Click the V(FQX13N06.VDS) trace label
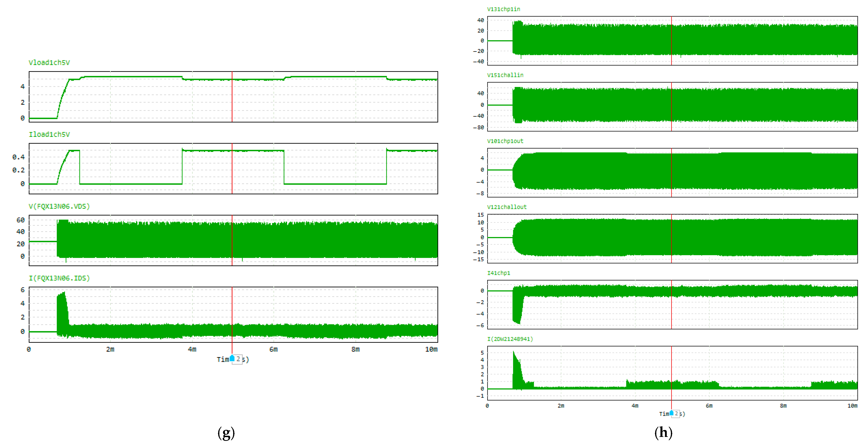 [x=59, y=206]
